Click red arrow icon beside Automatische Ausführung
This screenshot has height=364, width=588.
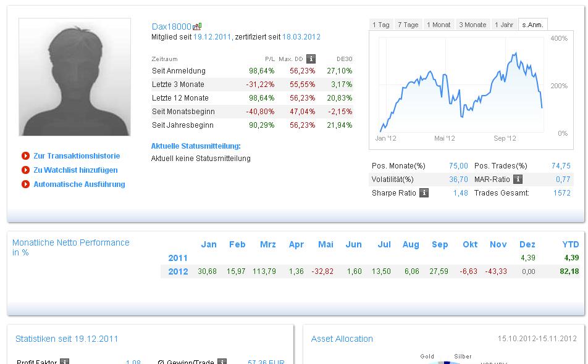point(25,184)
